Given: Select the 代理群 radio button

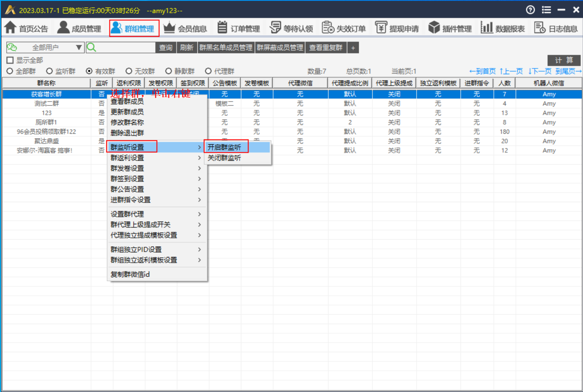Looking at the screenshot, I should tap(208, 71).
